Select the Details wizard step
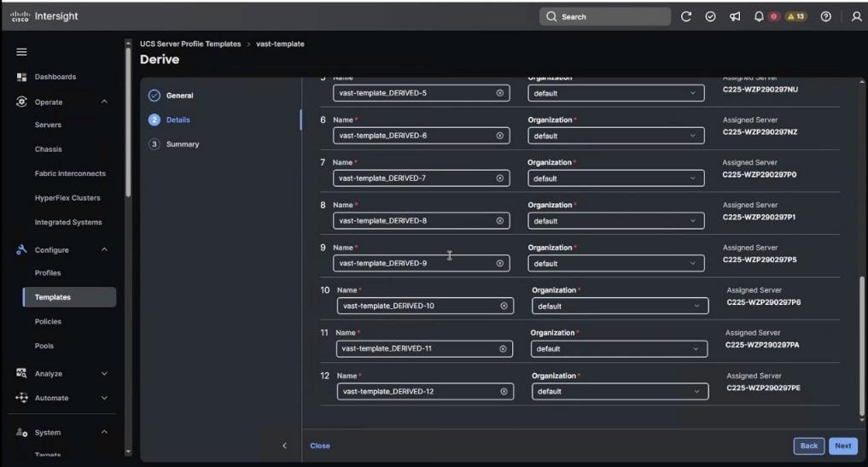Viewport: 868px width, 467px height. pos(169,120)
